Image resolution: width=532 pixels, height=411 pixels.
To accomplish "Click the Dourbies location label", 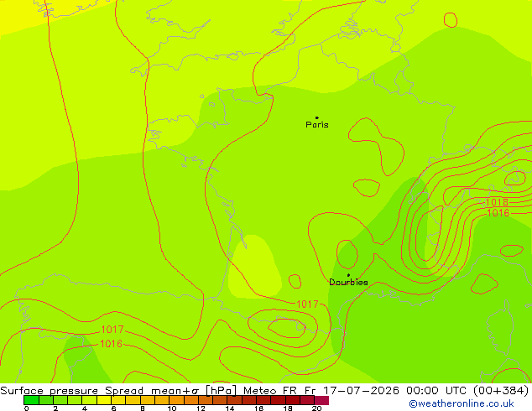I will (x=348, y=282).
